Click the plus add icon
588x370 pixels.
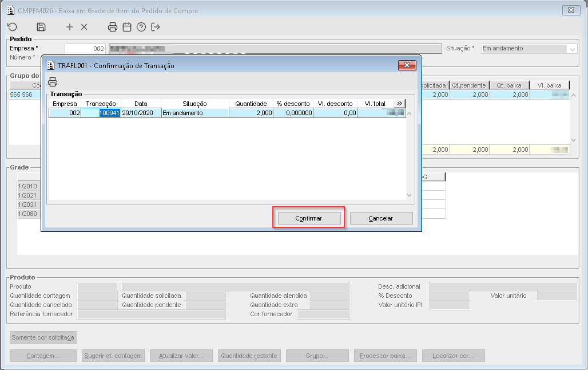point(70,27)
